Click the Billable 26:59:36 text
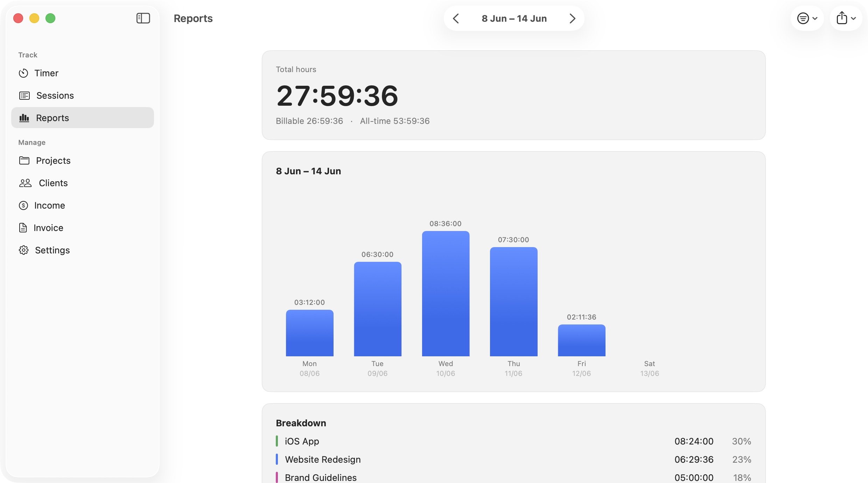This screenshot has height=483, width=868. coord(309,121)
